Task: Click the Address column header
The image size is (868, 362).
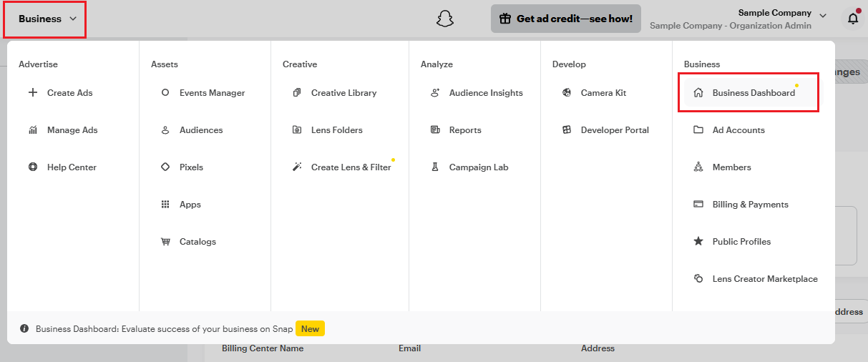Action: coord(598,348)
